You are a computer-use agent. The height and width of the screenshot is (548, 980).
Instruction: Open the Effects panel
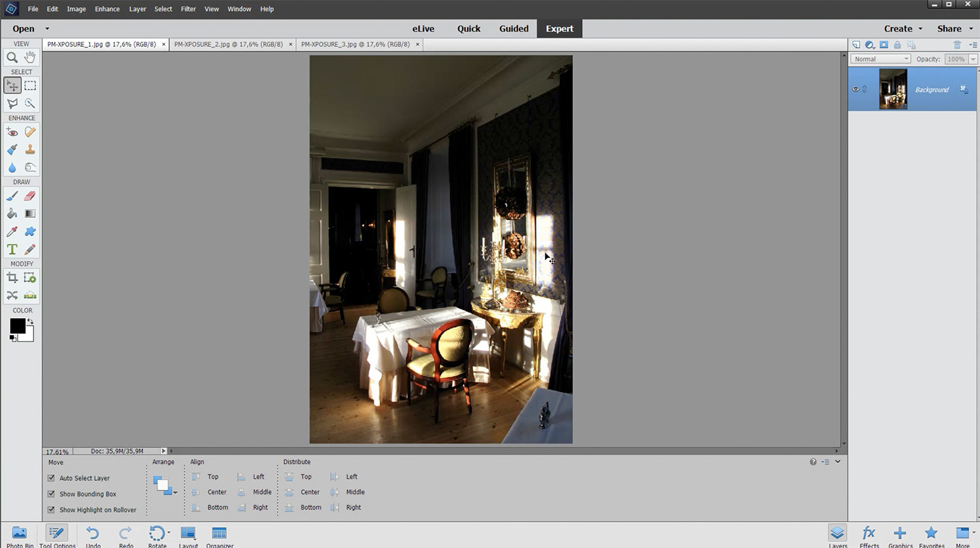coord(869,536)
